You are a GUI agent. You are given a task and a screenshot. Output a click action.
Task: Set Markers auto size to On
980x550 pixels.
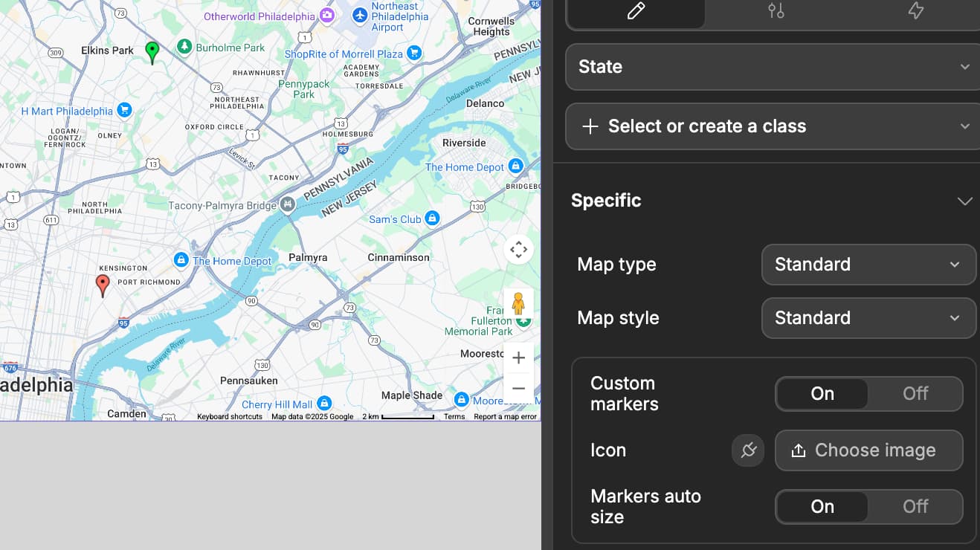coord(822,507)
